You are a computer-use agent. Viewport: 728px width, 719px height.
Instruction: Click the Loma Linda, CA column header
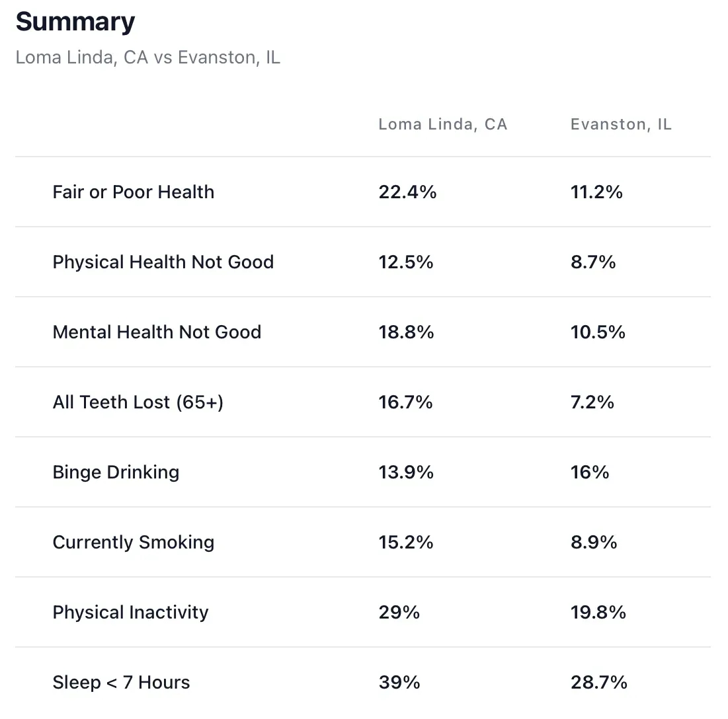coord(442,124)
